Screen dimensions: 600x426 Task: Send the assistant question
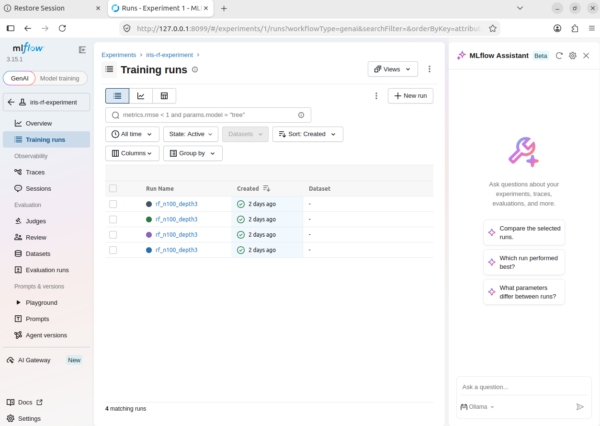point(580,406)
